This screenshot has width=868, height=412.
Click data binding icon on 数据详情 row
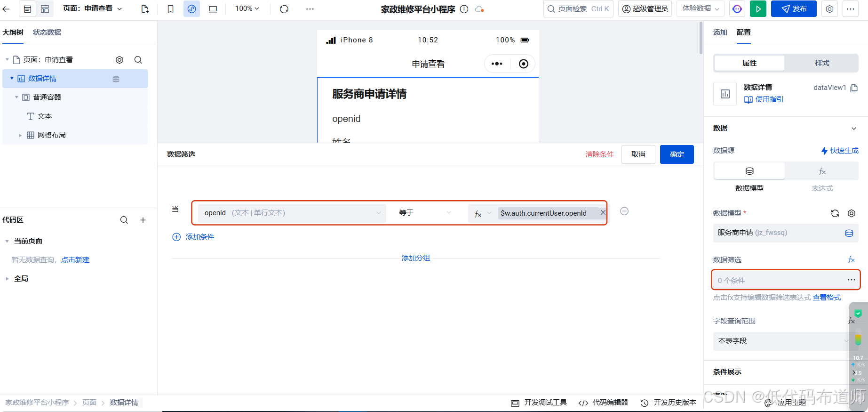(x=116, y=79)
